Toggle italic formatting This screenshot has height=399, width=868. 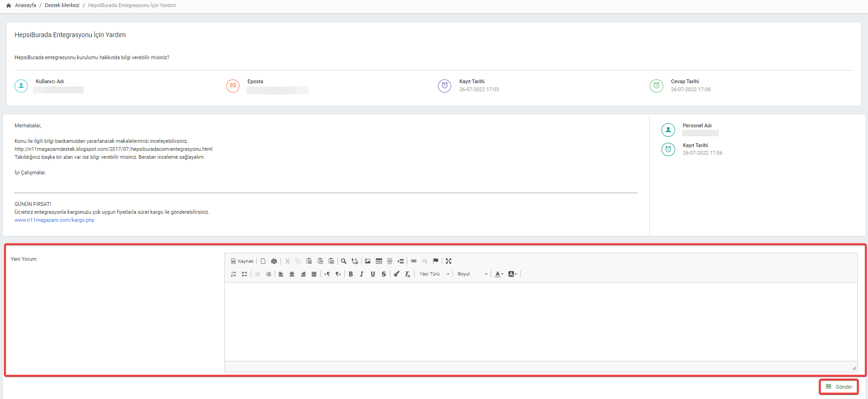click(362, 274)
